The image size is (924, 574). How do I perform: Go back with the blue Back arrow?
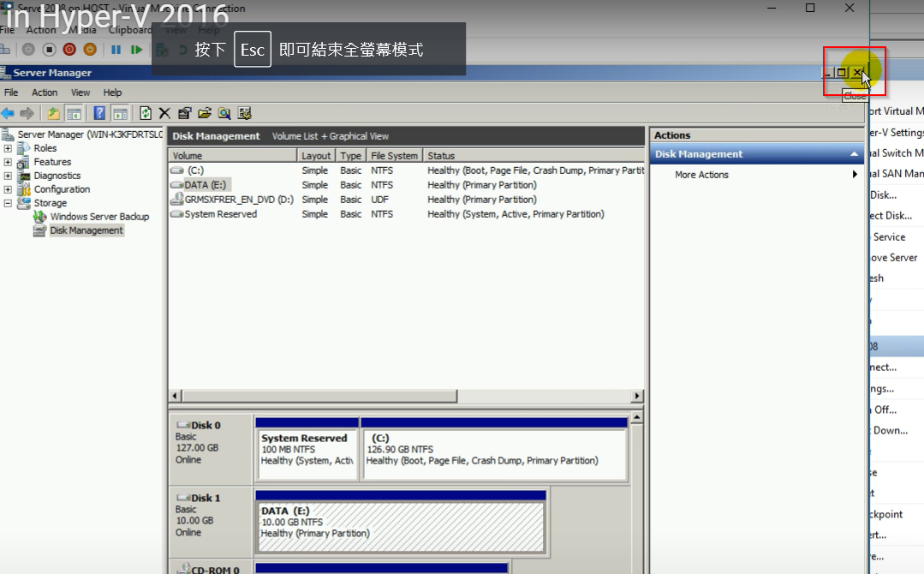[x=8, y=113]
